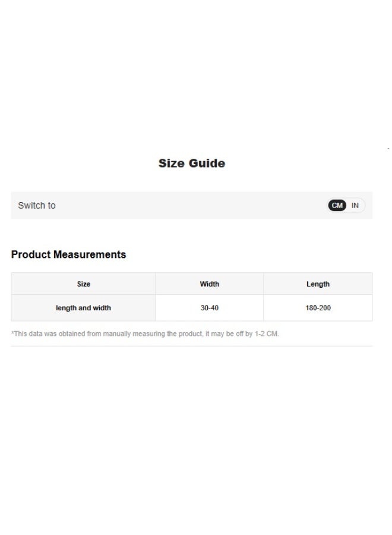Click the Size Guide heading
The width and height of the screenshot is (392, 535).
[191, 163]
